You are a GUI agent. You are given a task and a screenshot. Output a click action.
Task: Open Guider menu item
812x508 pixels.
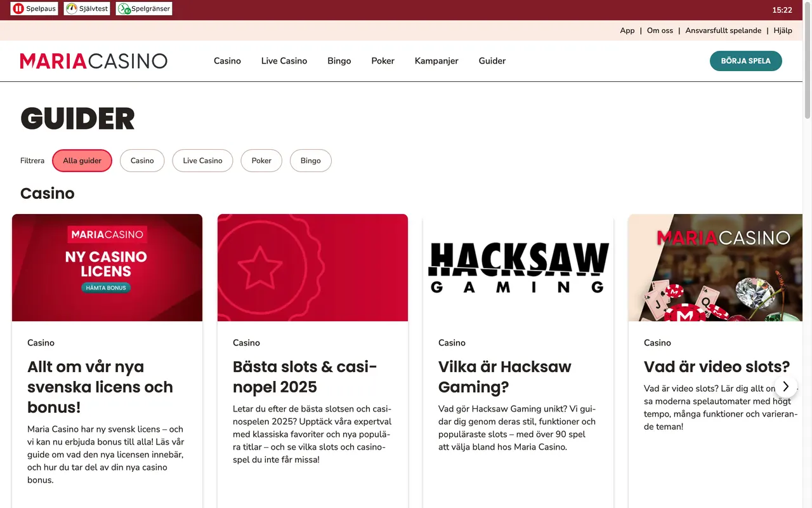pyautogui.click(x=492, y=61)
